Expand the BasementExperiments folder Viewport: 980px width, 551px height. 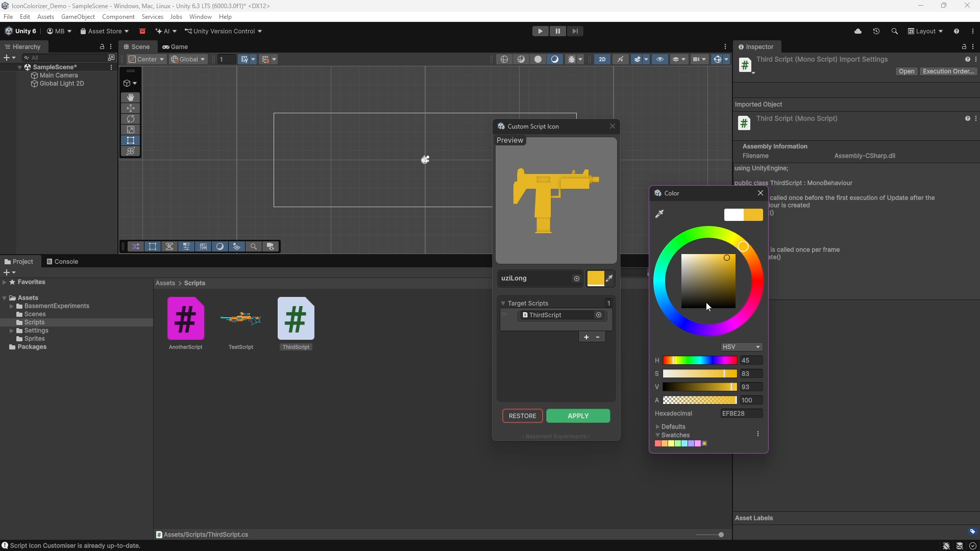click(11, 306)
